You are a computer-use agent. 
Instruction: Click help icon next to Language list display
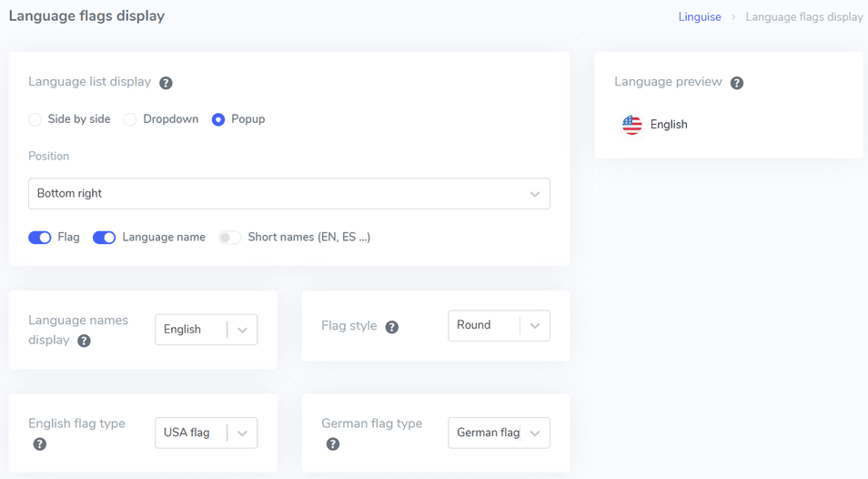[x=166, y=83]
